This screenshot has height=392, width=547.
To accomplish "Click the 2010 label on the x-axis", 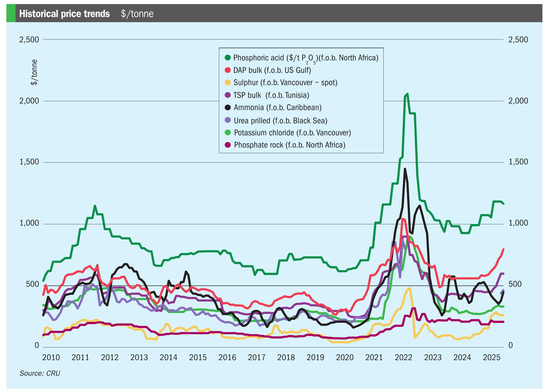I will pyautogui.click(x=51, y=357).
